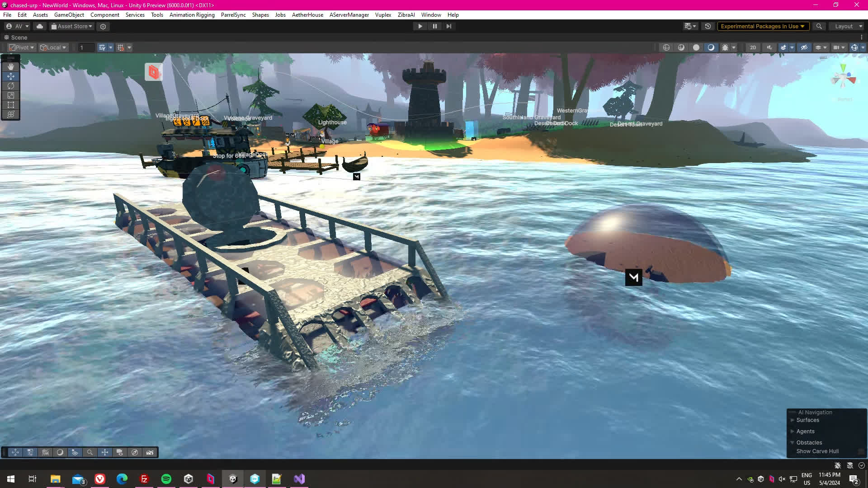The width and height of the screenshot is (868, 488).
Task: Toggle 2D view mode
Action: tap(753, 47)
